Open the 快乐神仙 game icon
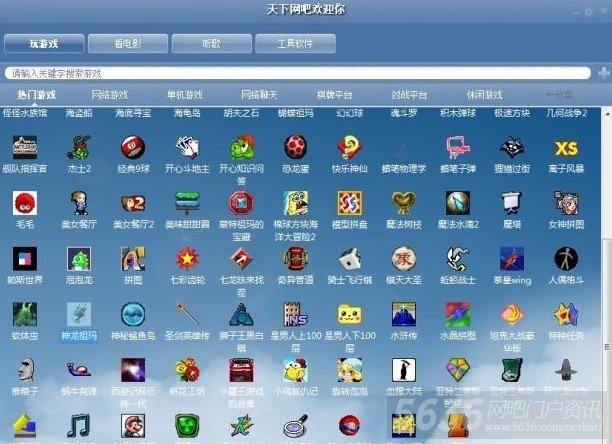Image resolution: width=612 pixels, height=444 pixels. 350,147
